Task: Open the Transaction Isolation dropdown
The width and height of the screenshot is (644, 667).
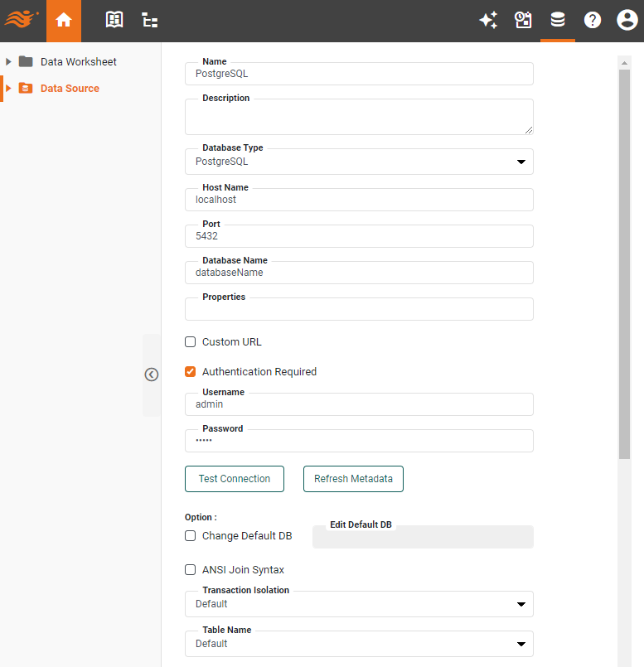Action: (521, 603)
